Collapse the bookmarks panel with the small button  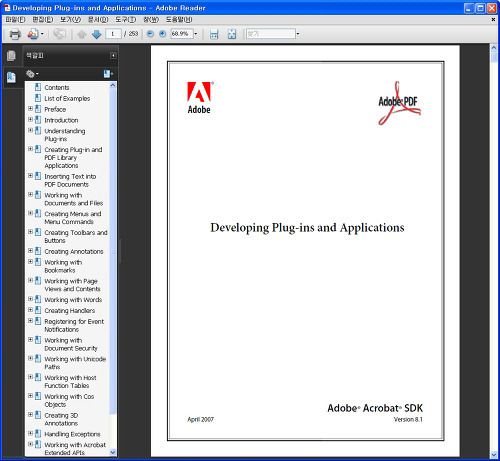coord(113,56)
